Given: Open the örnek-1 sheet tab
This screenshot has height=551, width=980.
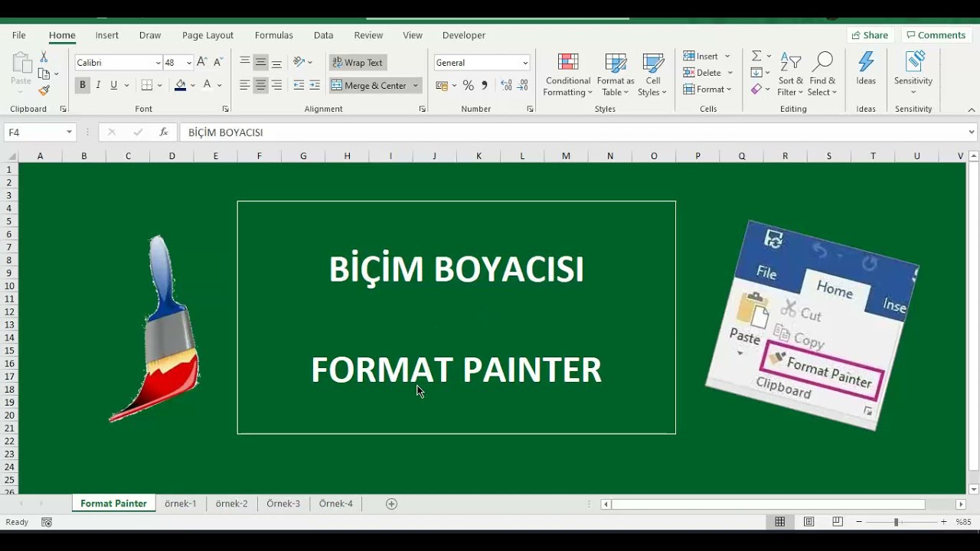Looking at the screenshot, I should click(x=181, y=504).
